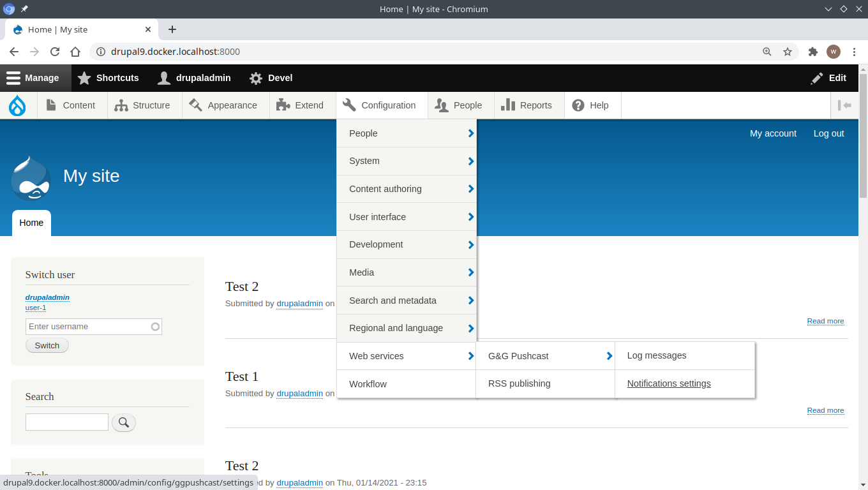
Task: Click the search magnifier button
Action: click(123, 422)
